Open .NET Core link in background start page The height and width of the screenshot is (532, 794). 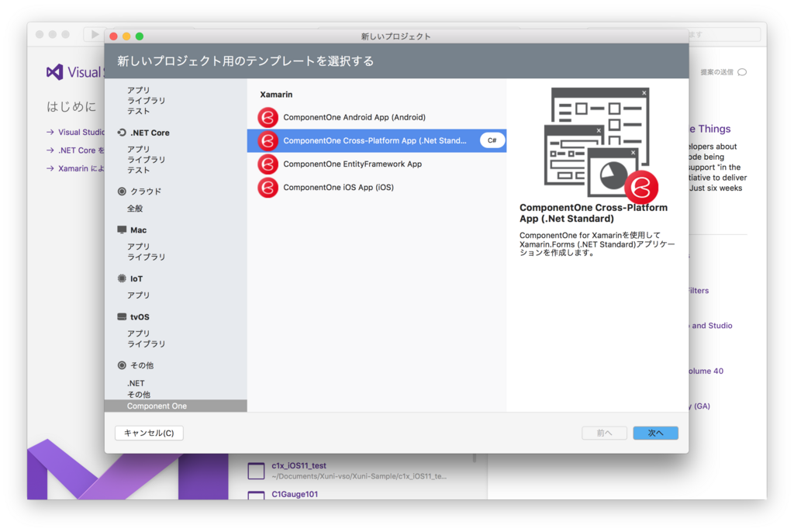click(81, 150)
